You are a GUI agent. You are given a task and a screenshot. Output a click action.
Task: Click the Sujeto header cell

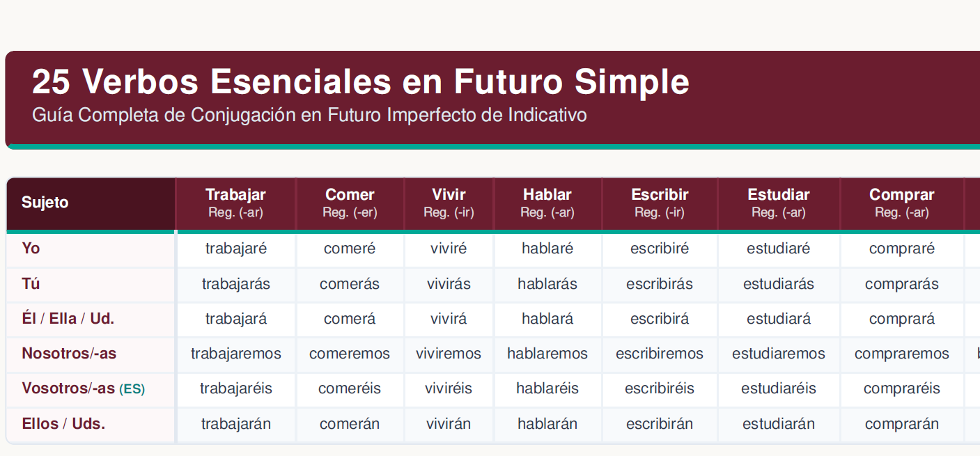coord(91,203)
